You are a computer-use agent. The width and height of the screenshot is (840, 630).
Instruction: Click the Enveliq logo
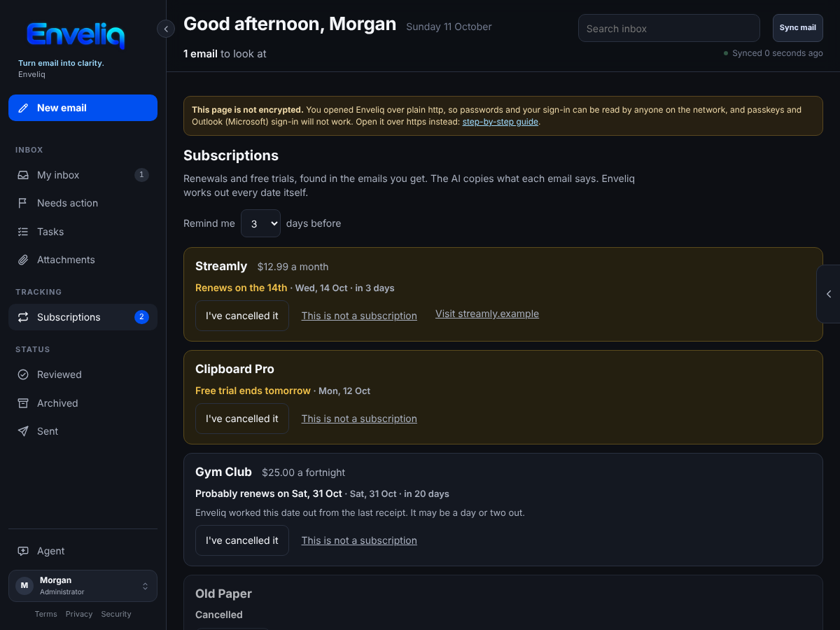76,35
